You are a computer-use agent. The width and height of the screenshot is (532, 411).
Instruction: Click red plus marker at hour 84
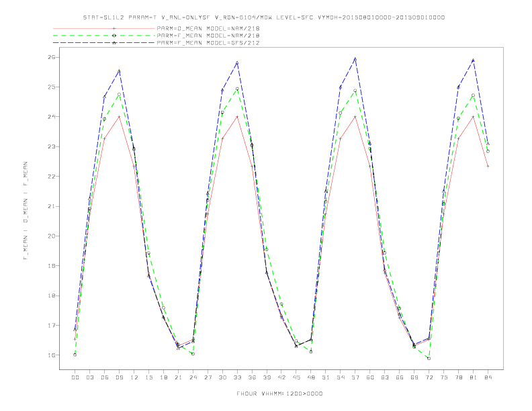[x=488, y=166]
